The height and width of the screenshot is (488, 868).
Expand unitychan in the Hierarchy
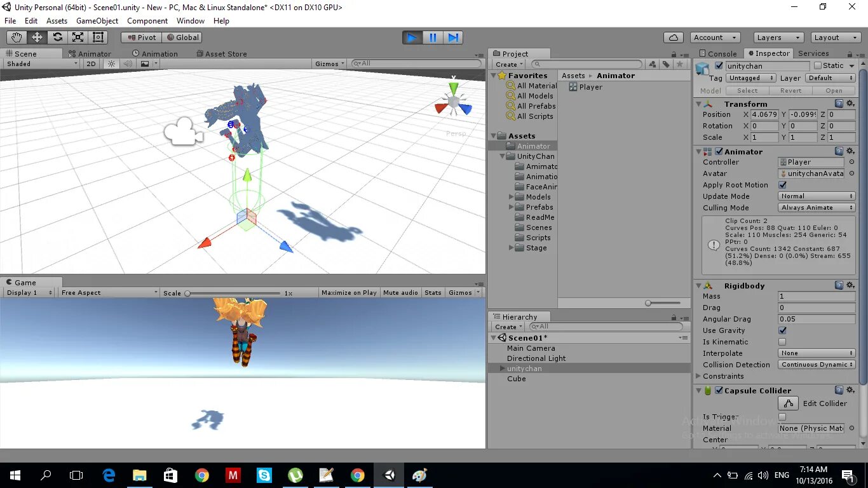point(503,369)
